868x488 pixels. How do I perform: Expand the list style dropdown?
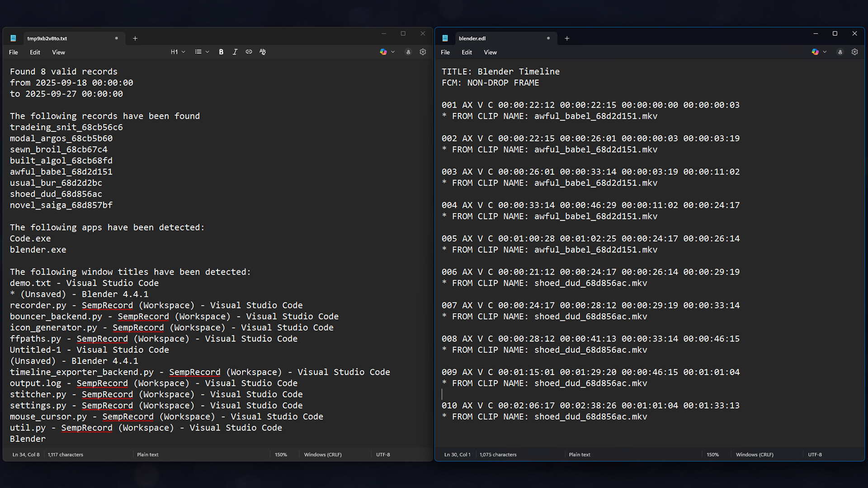click(202, 52)
